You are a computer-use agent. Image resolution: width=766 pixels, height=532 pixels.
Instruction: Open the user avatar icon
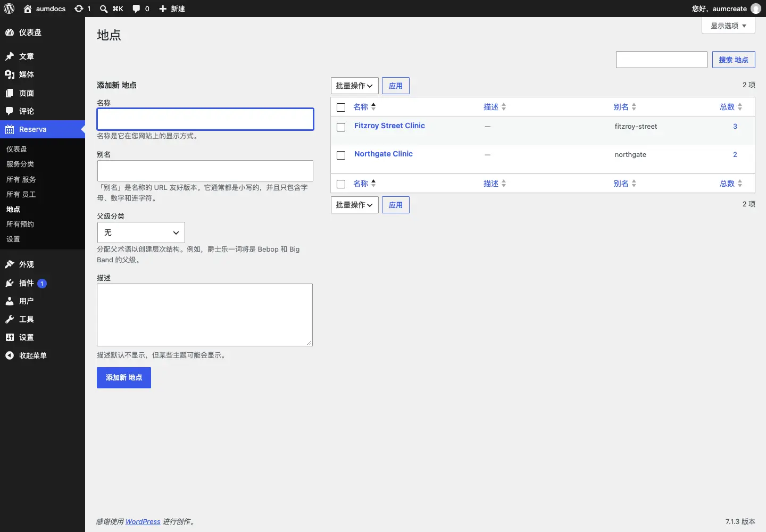tap(755, 9)
